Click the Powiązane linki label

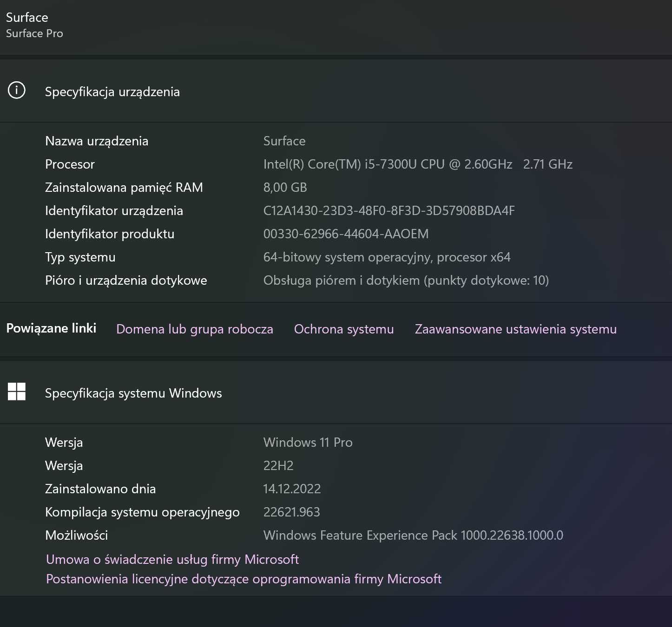click(51, 328)
